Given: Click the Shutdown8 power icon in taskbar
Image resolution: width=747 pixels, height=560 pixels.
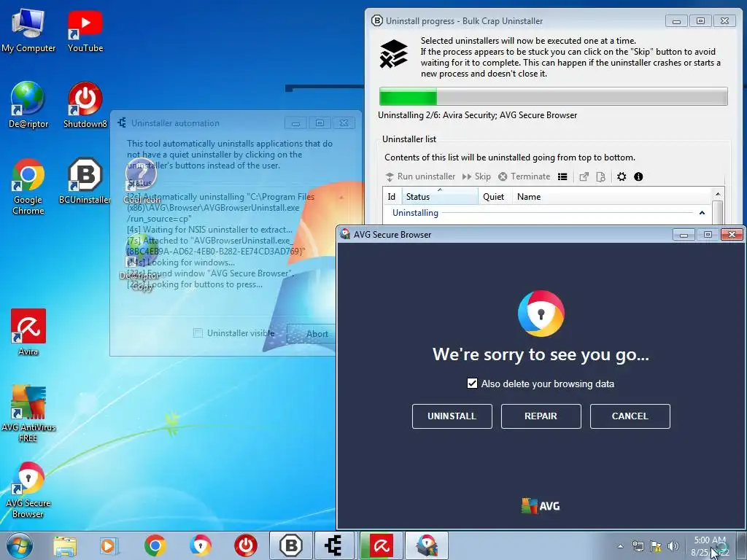Looking at the screenshot, I should (x=245, y=545).
